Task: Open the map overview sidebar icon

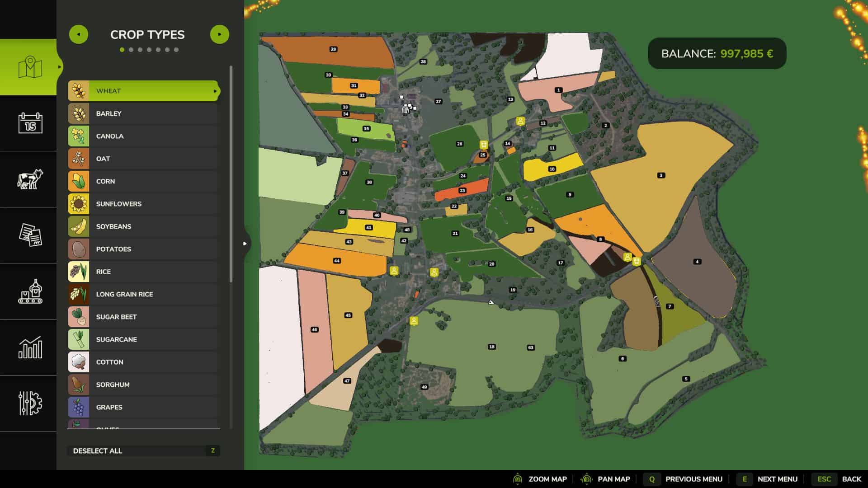Action: [30, 67]
